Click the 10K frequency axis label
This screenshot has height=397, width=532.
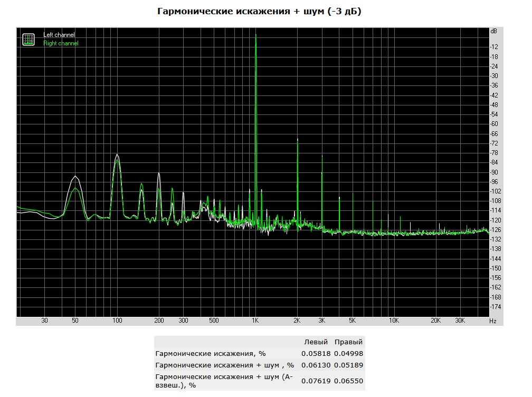[394, 321]
